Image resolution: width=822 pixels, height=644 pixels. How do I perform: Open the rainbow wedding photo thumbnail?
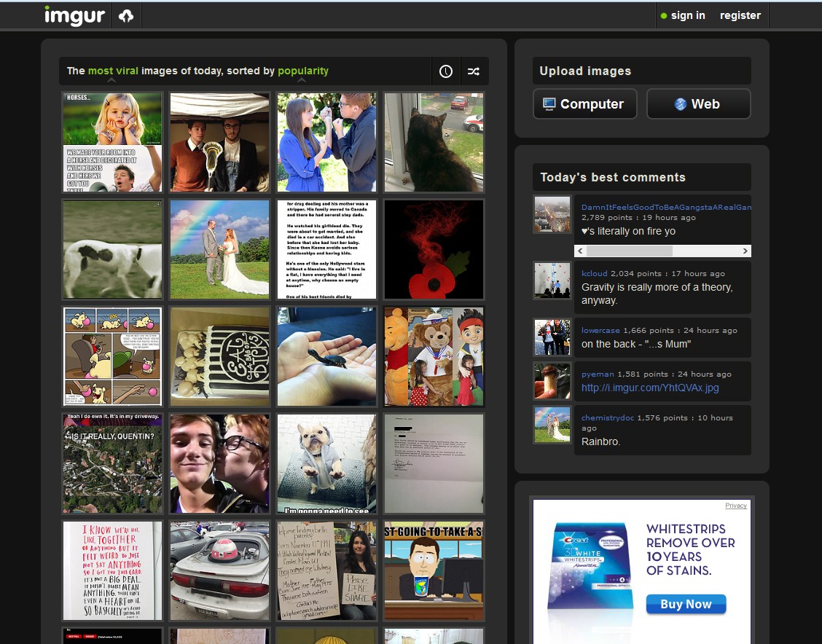(x=219, y=248)
